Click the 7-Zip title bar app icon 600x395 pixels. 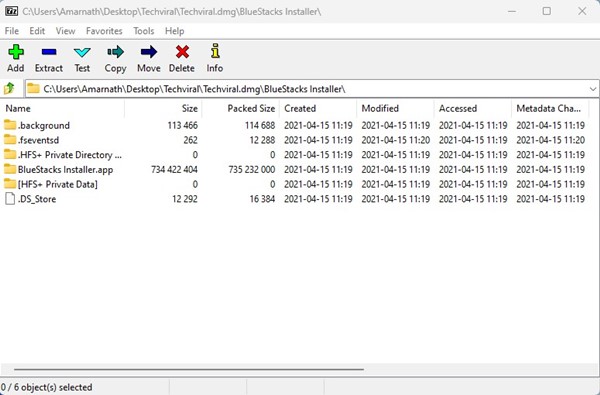pyautogui.click(x=11, y=11)
